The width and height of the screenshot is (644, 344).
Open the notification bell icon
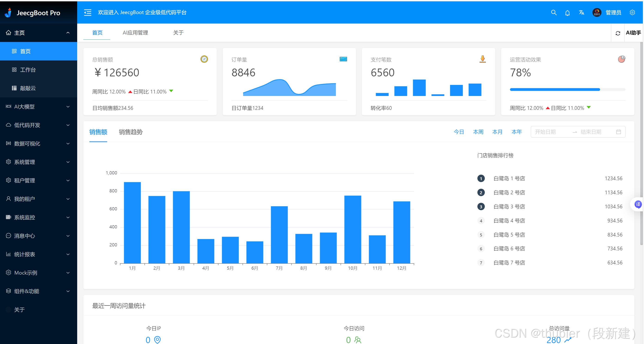(567, 13)
